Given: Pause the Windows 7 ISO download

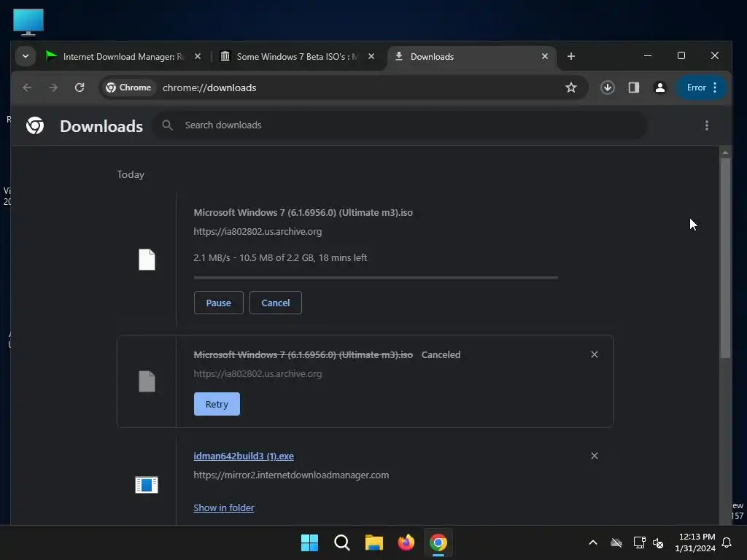Looking at the screenshot, I should click(x=219, y=303).
